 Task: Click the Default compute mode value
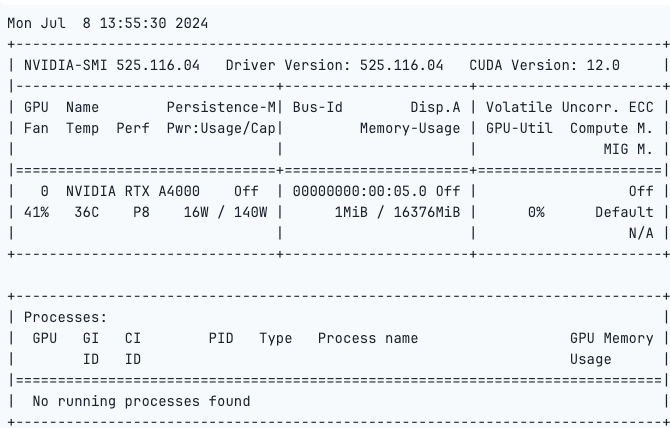[624, 212]
